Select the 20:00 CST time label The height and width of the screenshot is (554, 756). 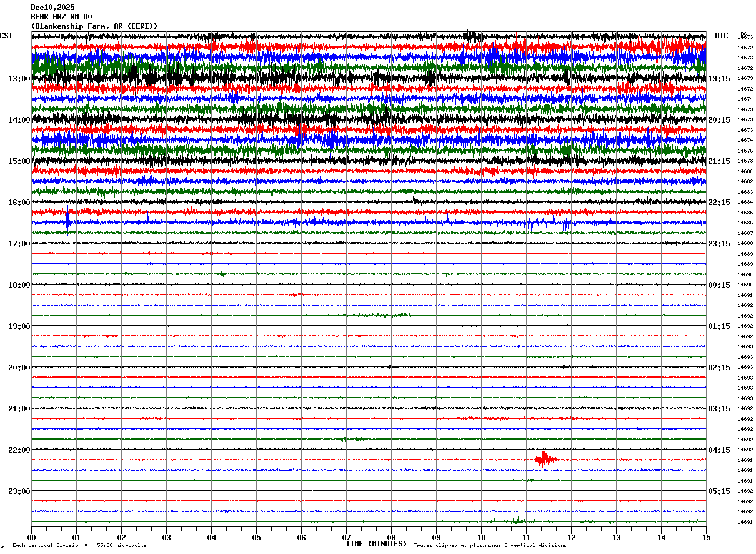pyautogui.click(x=19, y=368)
